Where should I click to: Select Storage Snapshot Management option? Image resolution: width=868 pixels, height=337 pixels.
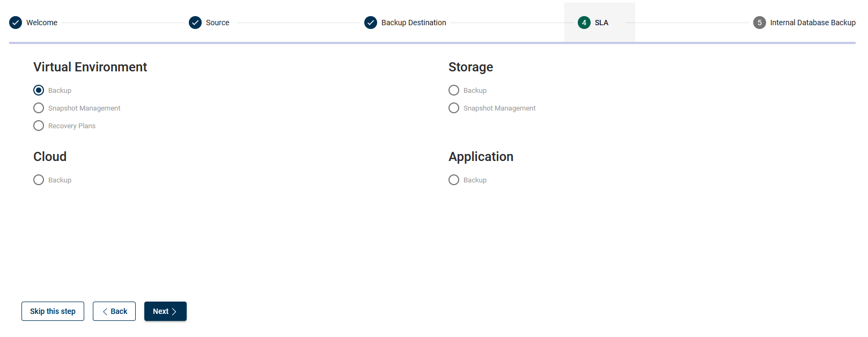(454, 108)
